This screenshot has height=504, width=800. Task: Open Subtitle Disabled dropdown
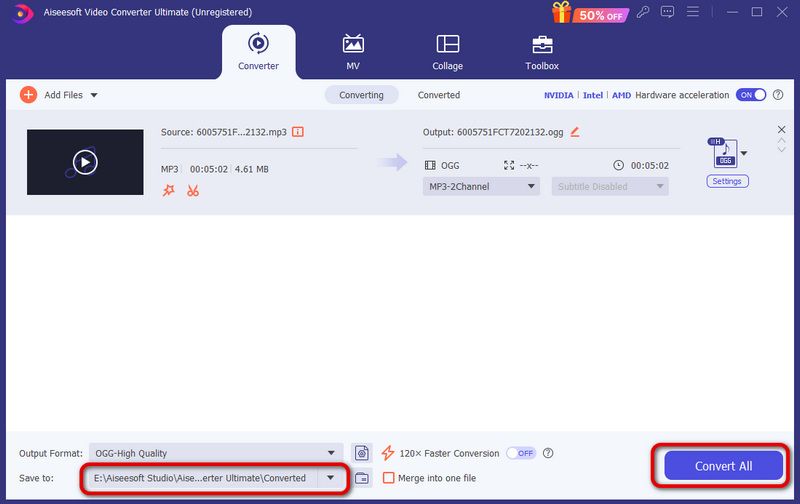coord(610,187)
